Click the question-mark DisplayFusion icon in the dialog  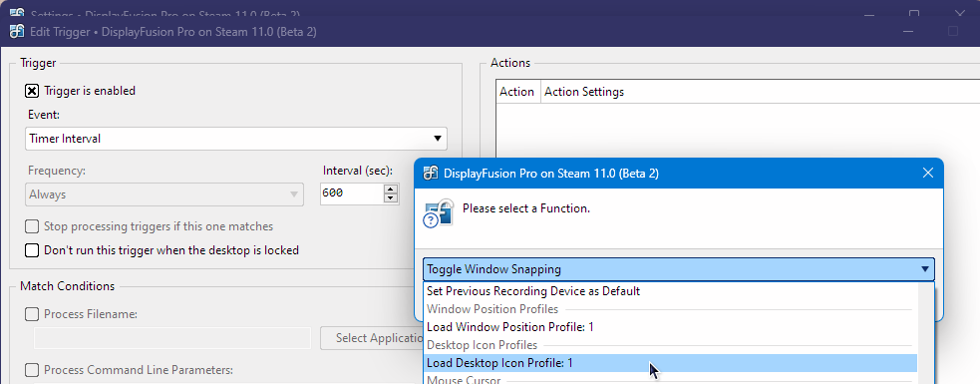tap(438, 213)
